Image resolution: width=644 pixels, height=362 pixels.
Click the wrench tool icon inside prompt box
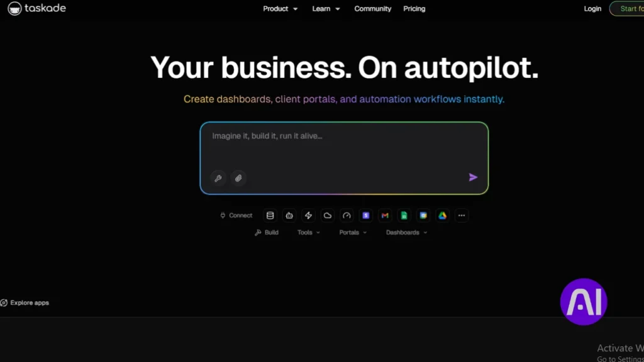click(x=218, y=178)
